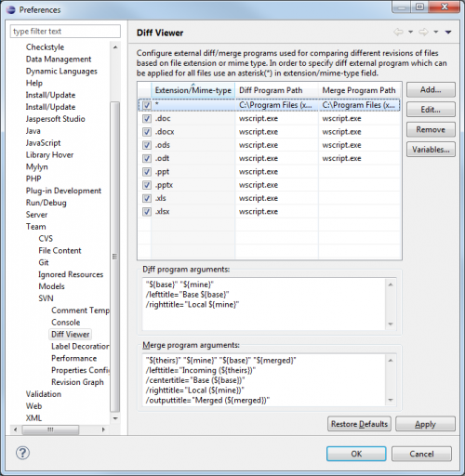Screen dimensions: 465x476
Task: Click the Apply button
Action: pyautogui.click(x=425, y=424)
